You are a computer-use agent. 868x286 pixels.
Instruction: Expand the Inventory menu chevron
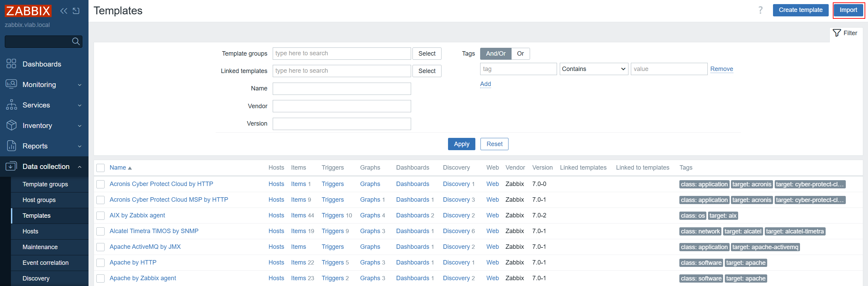click(80, 126)
